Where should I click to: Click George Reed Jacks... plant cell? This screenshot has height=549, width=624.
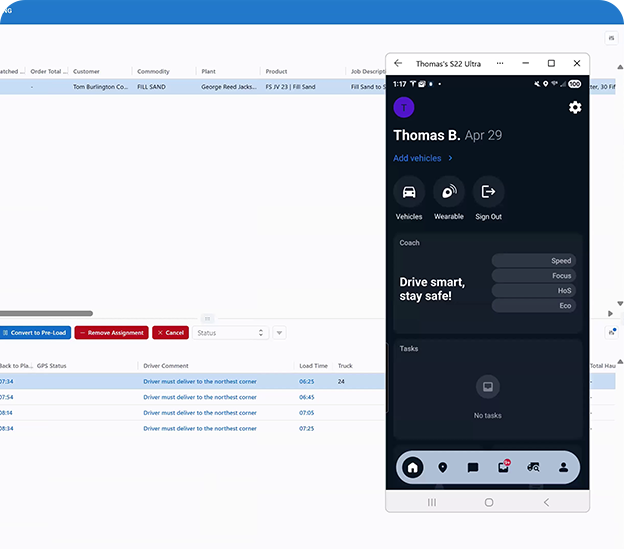pyautogui.click(x=229, y=87)
